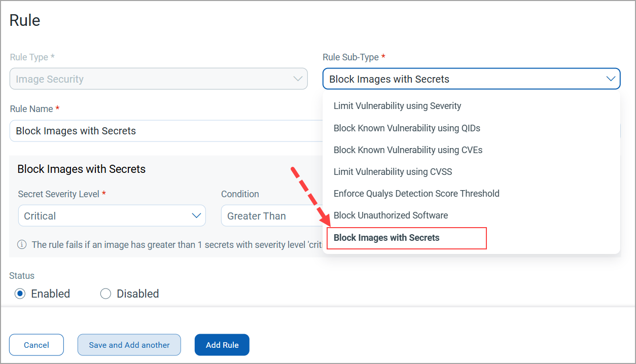Image resolution: width=636 pixels, height=364 pixels.
Task: Click the disabled Rule Type chevron
Action: click(298, 79)
